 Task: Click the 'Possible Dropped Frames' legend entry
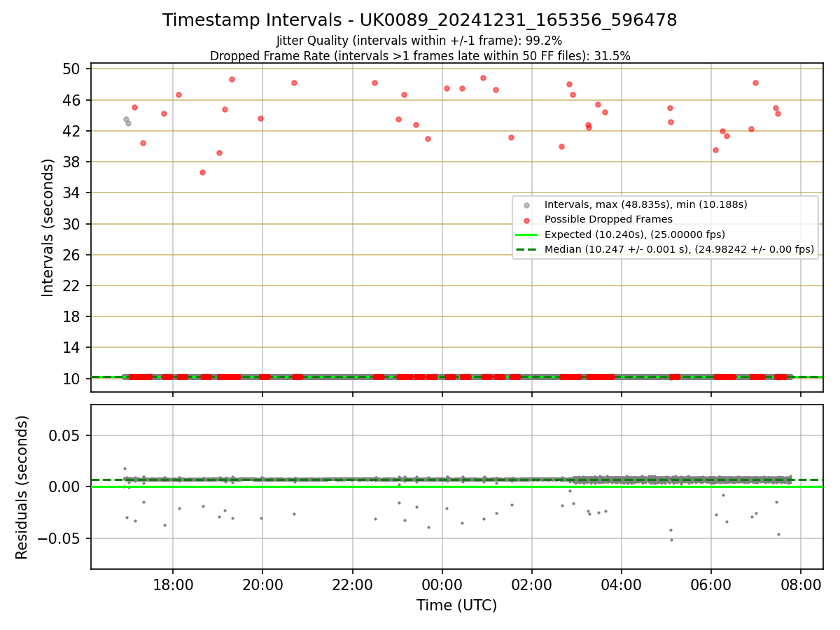tap(608, 219)
